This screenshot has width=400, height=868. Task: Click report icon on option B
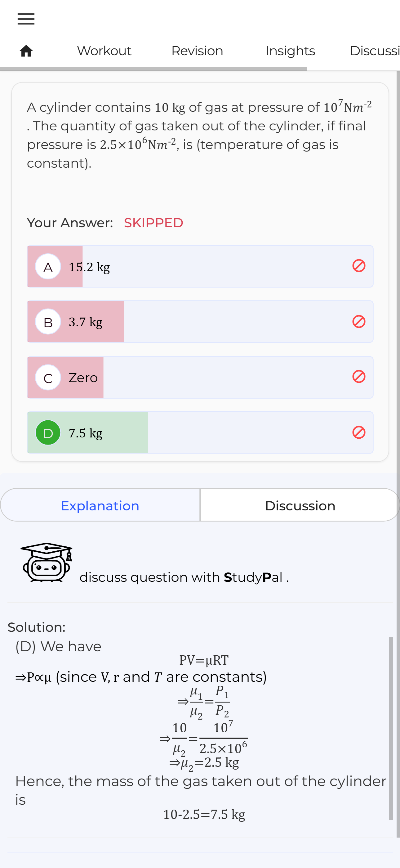tap(358, 321)
